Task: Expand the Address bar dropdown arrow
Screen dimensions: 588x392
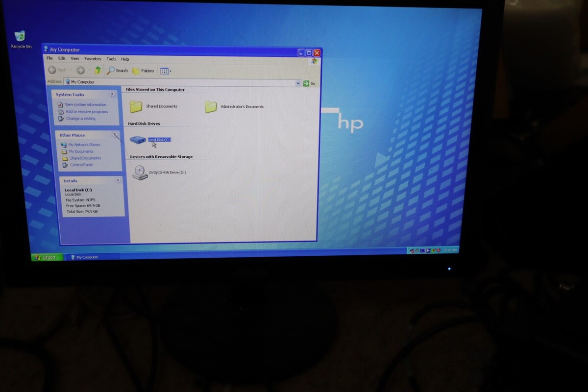Action: (x=298, y=83)
